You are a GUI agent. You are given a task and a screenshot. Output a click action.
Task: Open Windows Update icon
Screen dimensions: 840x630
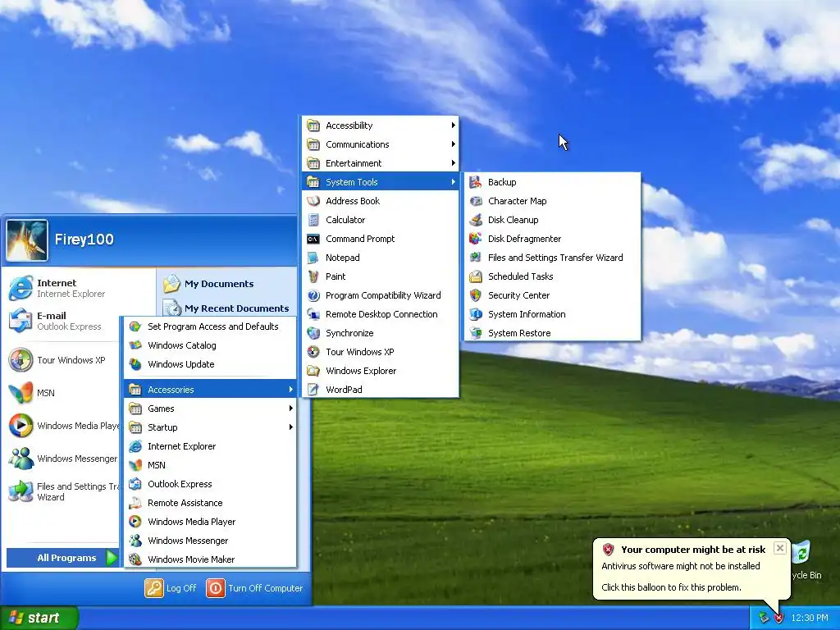[135, 364]
